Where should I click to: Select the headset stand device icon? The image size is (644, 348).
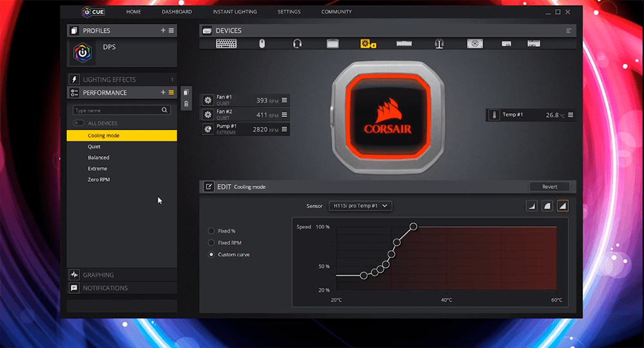439,44
